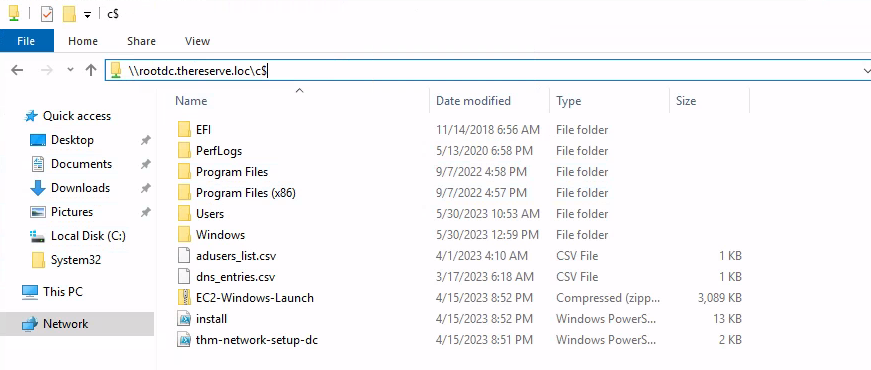Open the Share ribbon tab

pos(141,41)
